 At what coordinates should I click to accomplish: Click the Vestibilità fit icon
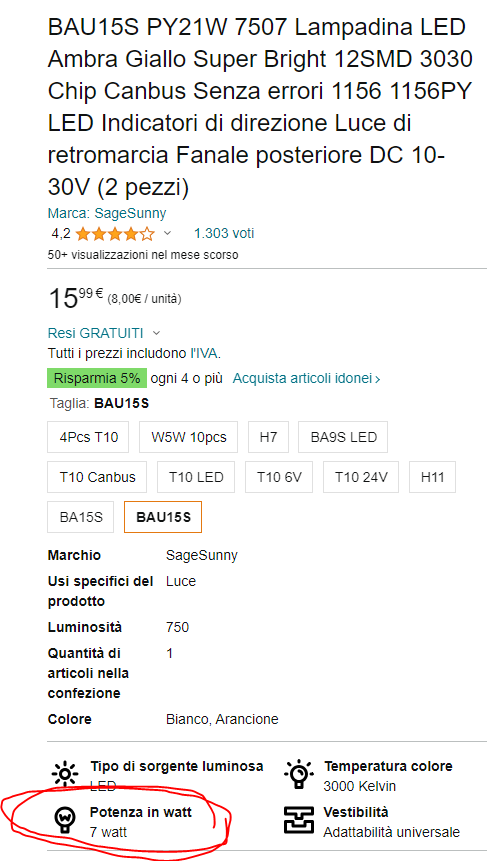pyautogui.click(x=299, y=820)
